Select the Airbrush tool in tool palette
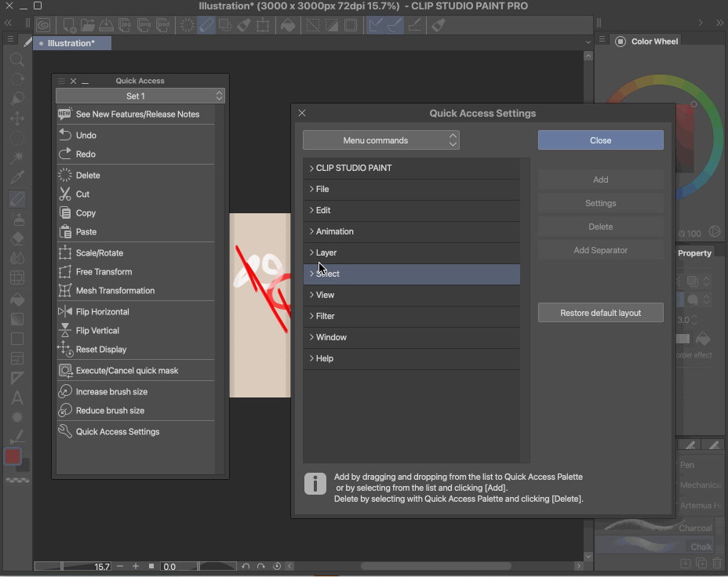This screenshot has width=728, height=577. pyautogui.click(x=17, y=219)
